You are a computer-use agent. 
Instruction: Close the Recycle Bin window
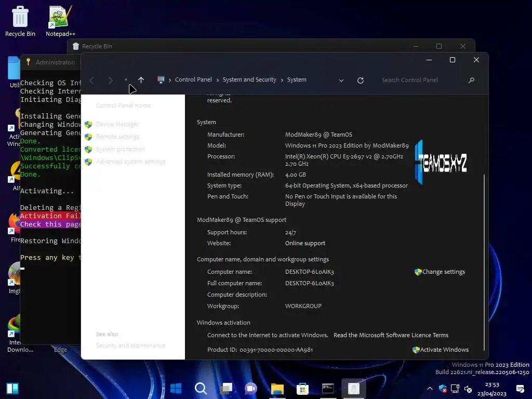[x=463, y=46]
